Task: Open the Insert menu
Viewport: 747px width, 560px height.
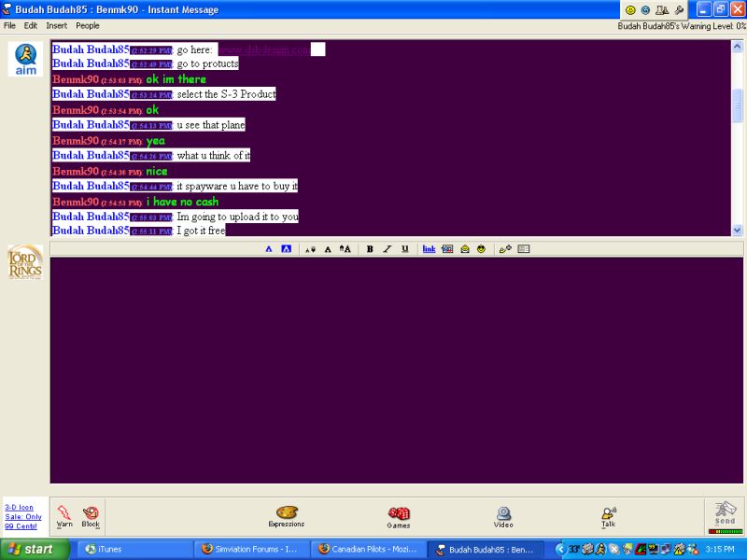Action: pyautogui.click(x=56, y=25)
